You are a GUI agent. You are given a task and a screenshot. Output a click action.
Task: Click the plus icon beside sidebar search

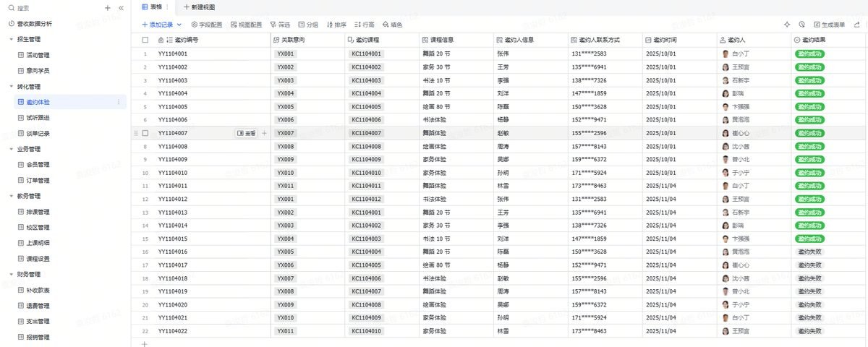pyautogui.click(x=108, y=8)
